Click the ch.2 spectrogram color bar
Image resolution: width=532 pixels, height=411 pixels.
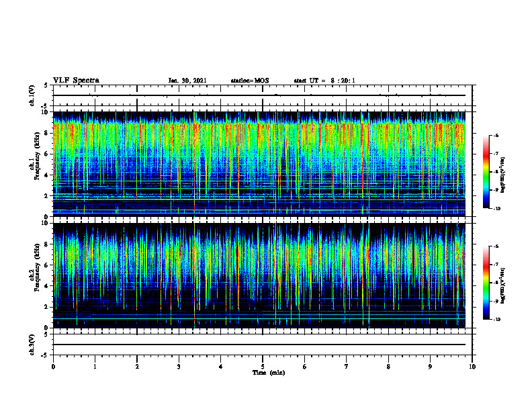pyautogui.click(x=486, y=283)
